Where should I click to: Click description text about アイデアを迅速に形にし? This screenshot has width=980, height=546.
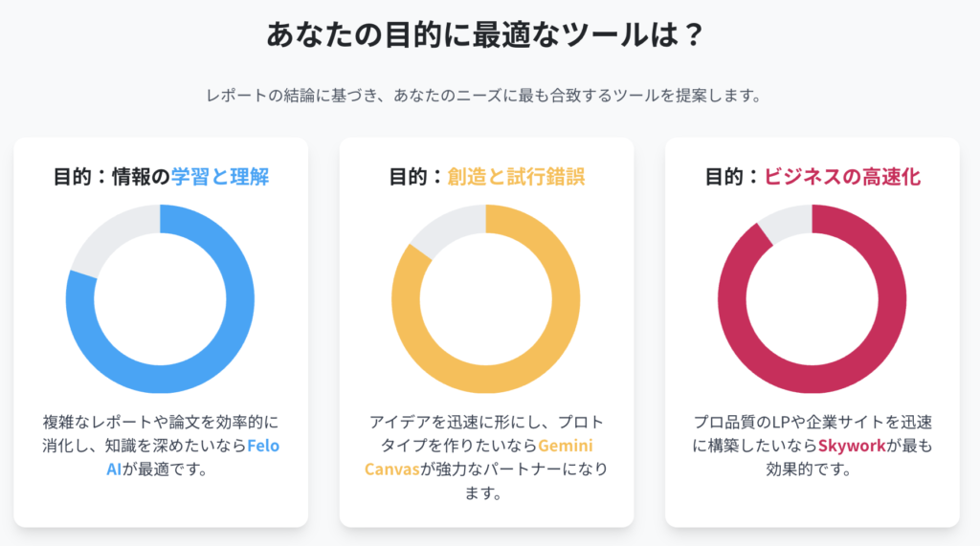coord(485,457)
